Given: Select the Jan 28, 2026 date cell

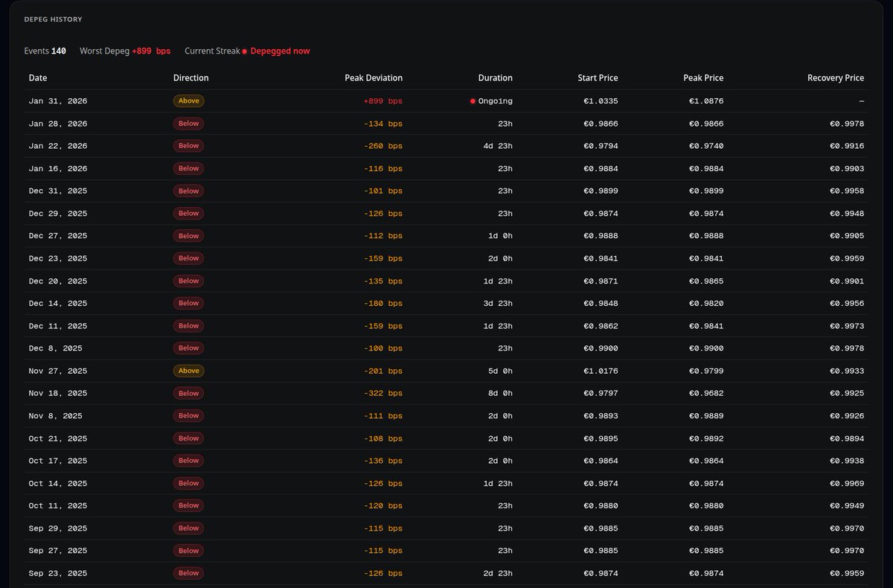Looking at the screenshot, I should (58, 124).
